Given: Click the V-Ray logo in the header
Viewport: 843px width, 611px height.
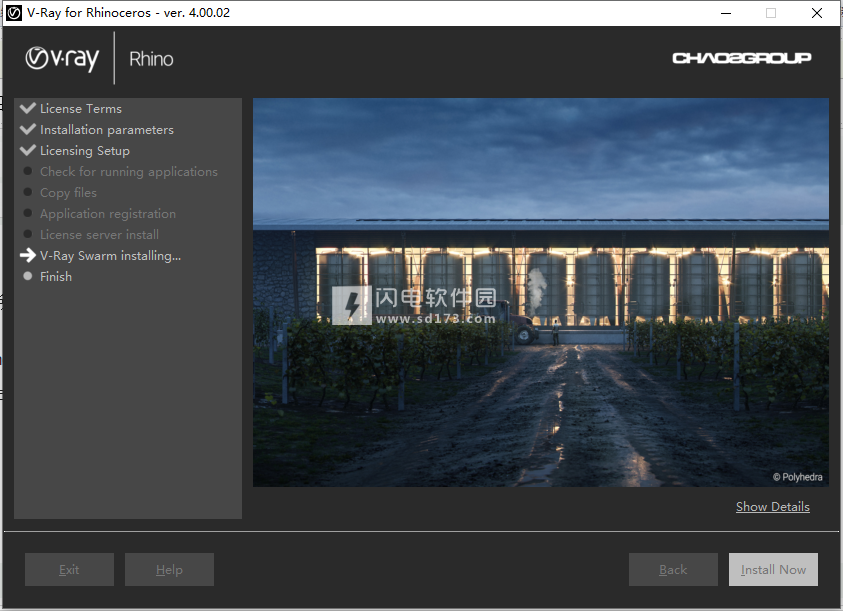Looking at the screenshot, I should pyautogui.click(x=62, y=59).
